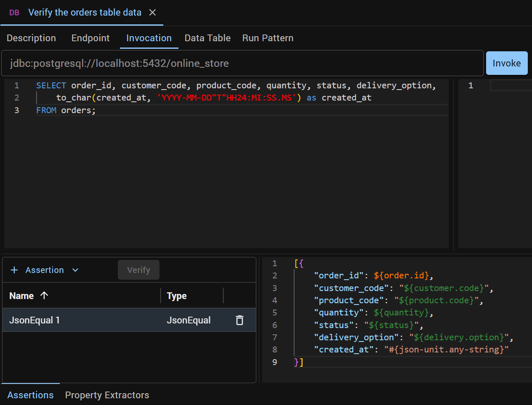Viewport: 532px width, 405px height.
Task: Click the ${order.id} placeholder value
Action: tap(401, 275)
